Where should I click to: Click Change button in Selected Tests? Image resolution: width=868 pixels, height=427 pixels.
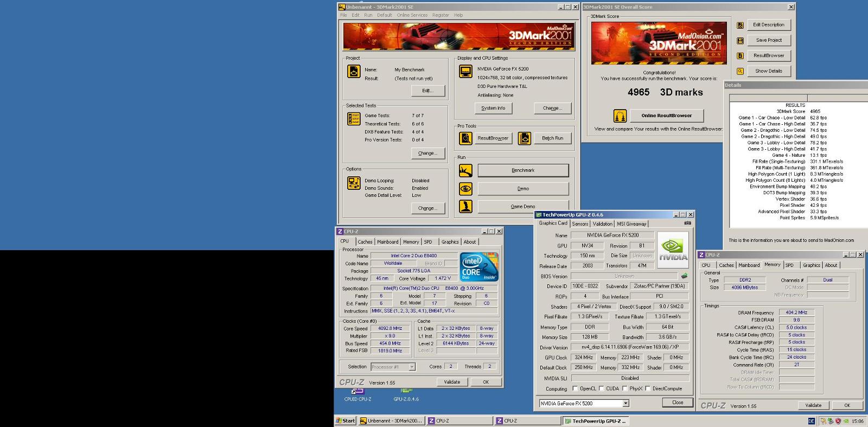pyautogui.click(x=427, y=154)
